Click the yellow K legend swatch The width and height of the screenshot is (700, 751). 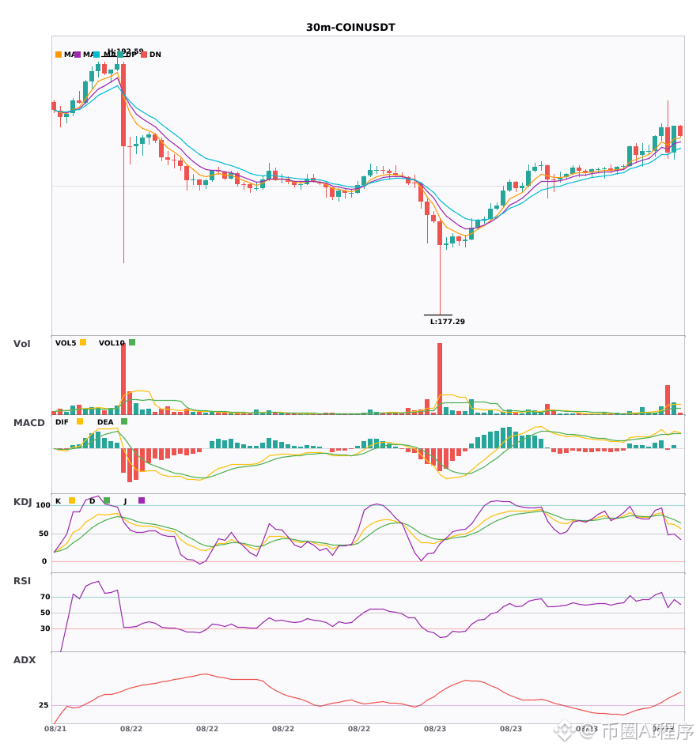[72, 500]
